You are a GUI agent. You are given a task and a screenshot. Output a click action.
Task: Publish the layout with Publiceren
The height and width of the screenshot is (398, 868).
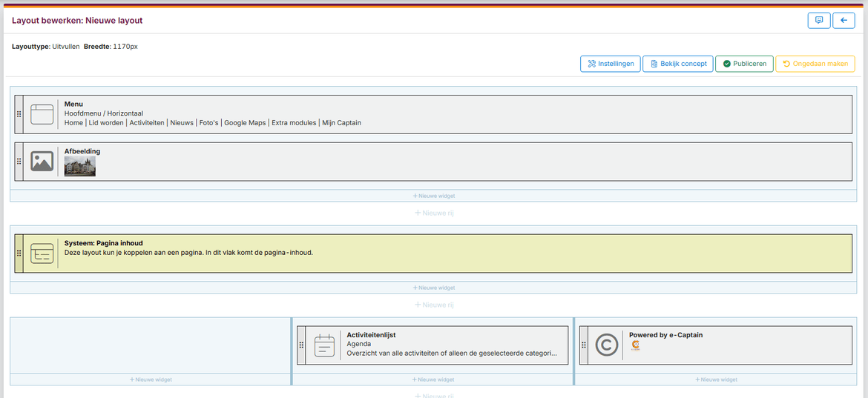tap(744, 64)
